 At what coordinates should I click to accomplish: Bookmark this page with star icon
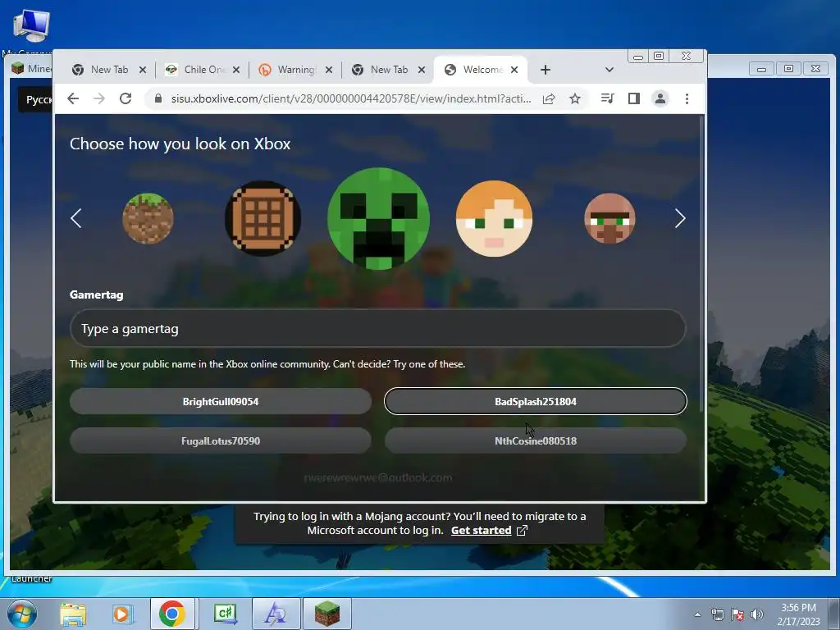tap(575, 98)
